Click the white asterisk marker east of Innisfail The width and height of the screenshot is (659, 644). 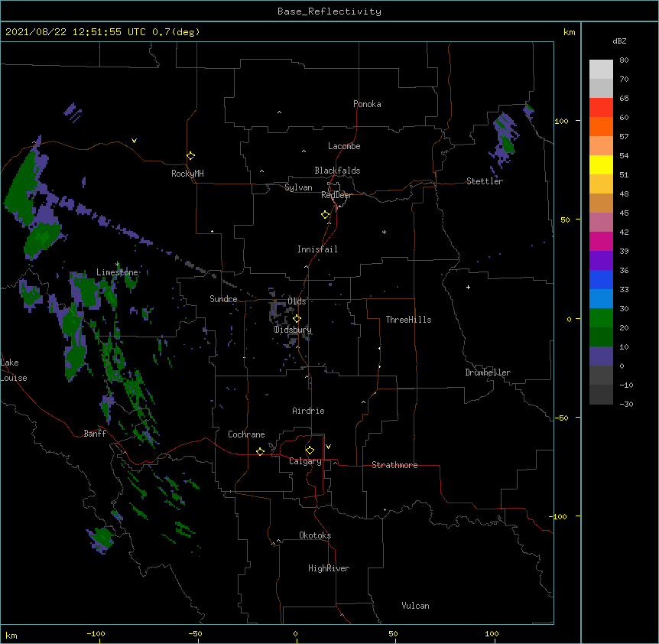point(384,233)
